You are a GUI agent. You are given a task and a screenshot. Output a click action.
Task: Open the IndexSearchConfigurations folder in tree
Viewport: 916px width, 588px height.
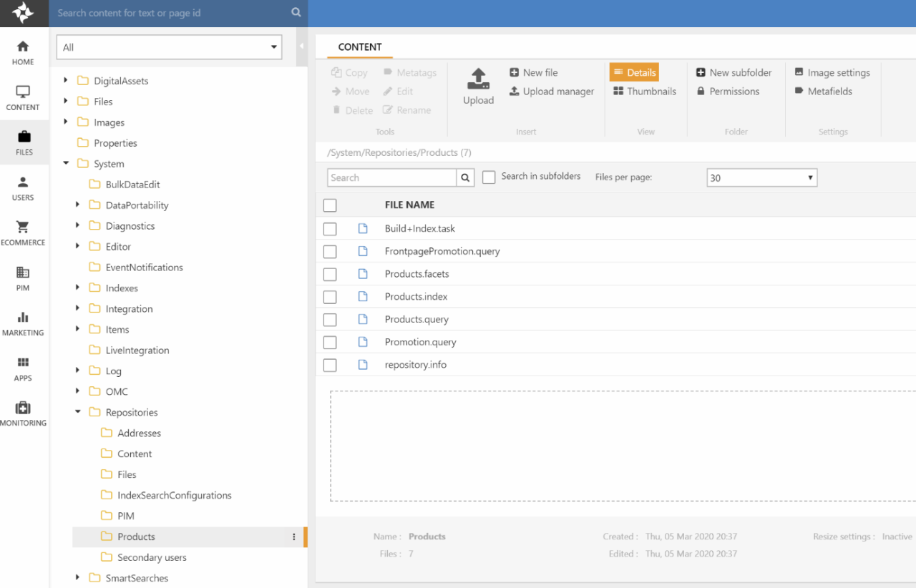(174, 495)
